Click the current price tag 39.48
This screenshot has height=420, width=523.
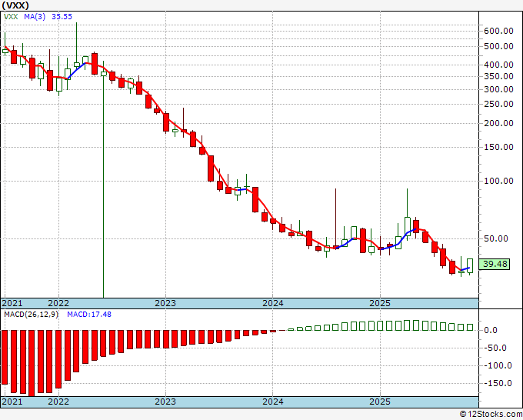495,264
